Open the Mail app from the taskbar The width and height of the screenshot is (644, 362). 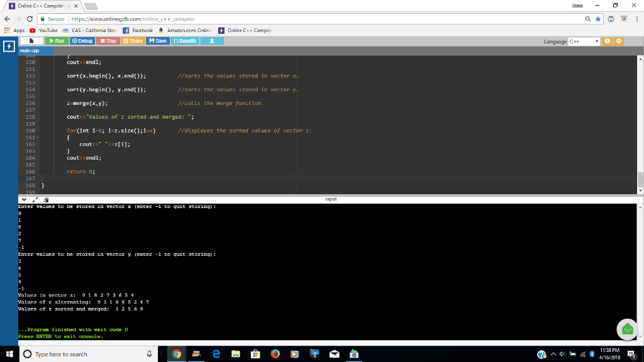point(335,354)
